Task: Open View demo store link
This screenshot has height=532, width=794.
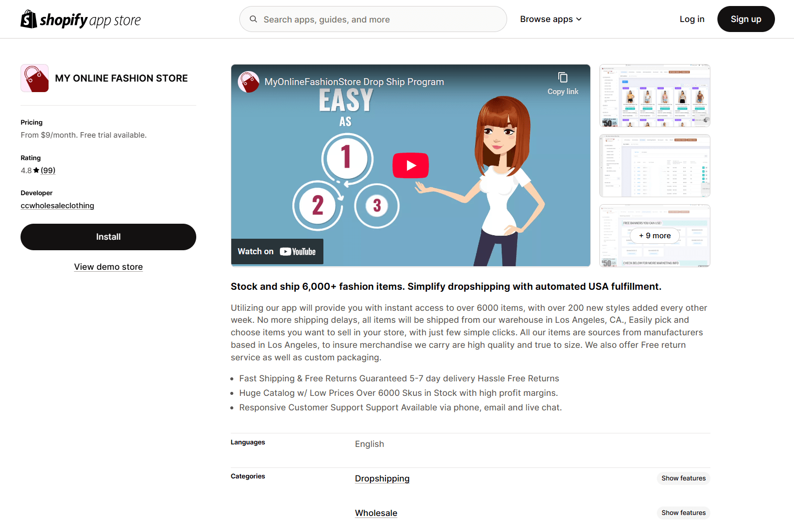Action: click(x=109, y=267)
